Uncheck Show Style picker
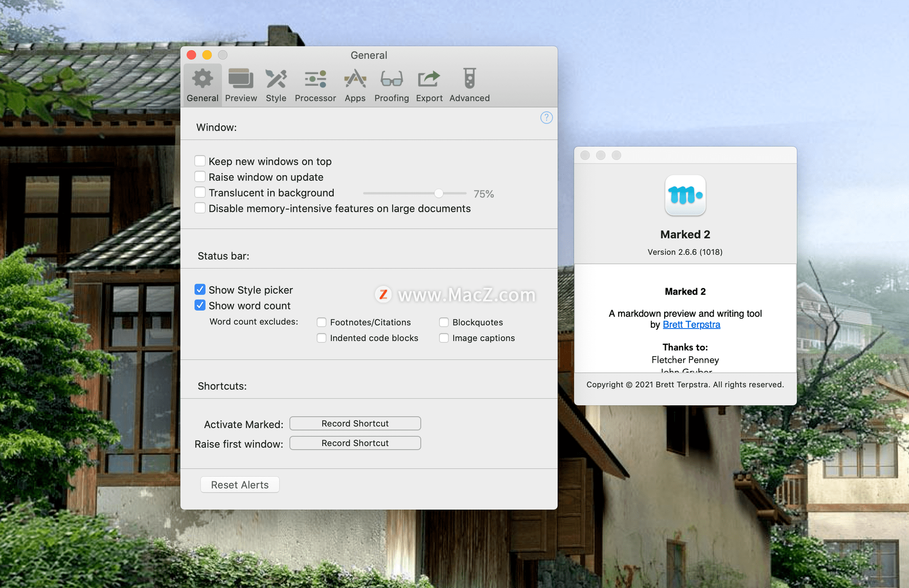 tap(200, 289)
